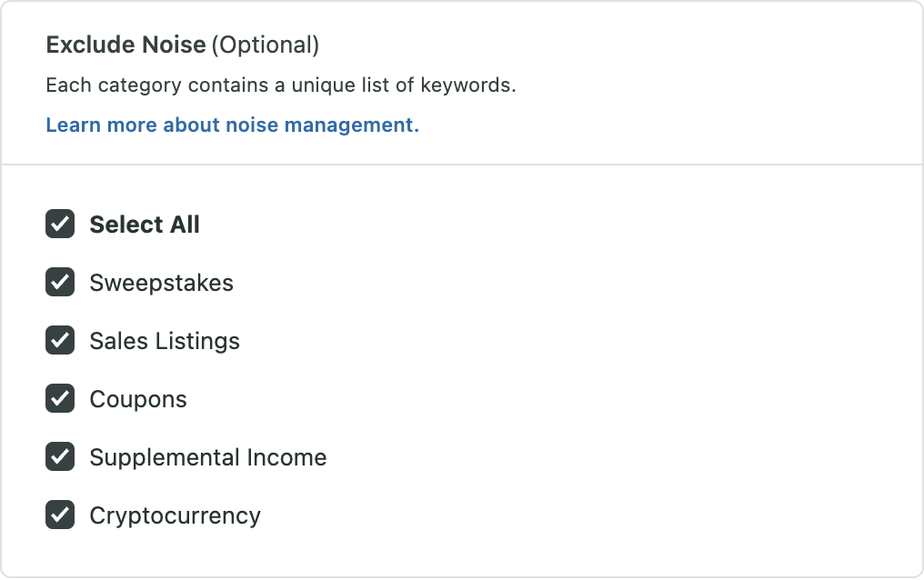Image resolution: width=924 pixels, height=580 pixels.
Task: Click the Sweepstakes label text
Action: pos(162,284)
